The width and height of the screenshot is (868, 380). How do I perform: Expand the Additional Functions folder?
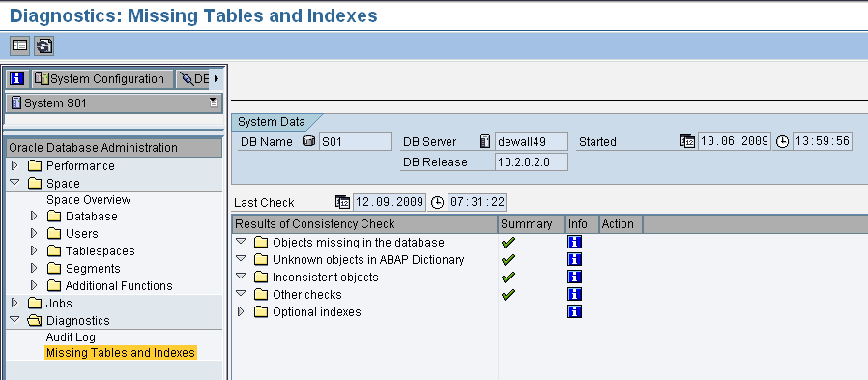pyautogui.click(x=35, y=286)
